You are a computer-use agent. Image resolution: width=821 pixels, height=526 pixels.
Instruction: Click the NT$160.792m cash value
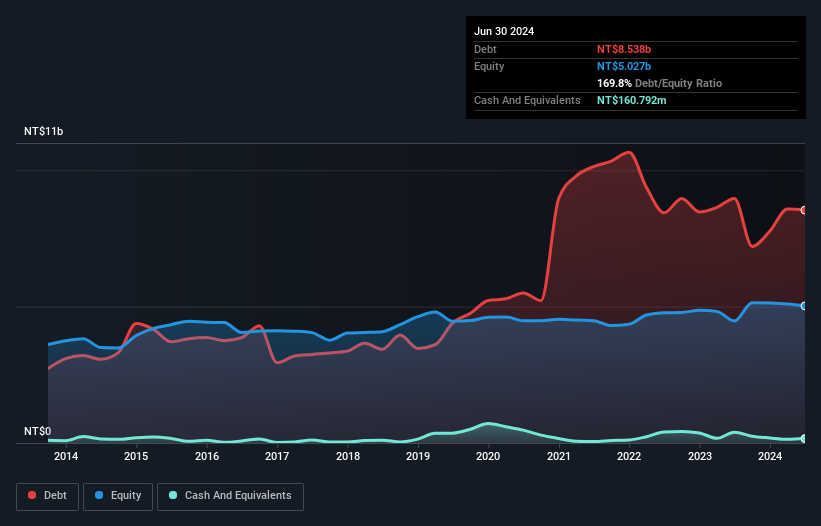(631, 100)
